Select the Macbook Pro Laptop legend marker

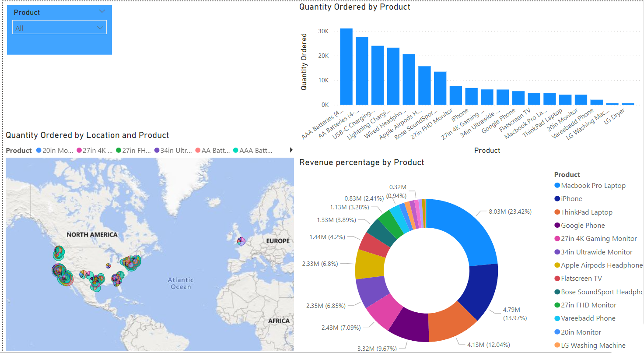tap(557, 185)
